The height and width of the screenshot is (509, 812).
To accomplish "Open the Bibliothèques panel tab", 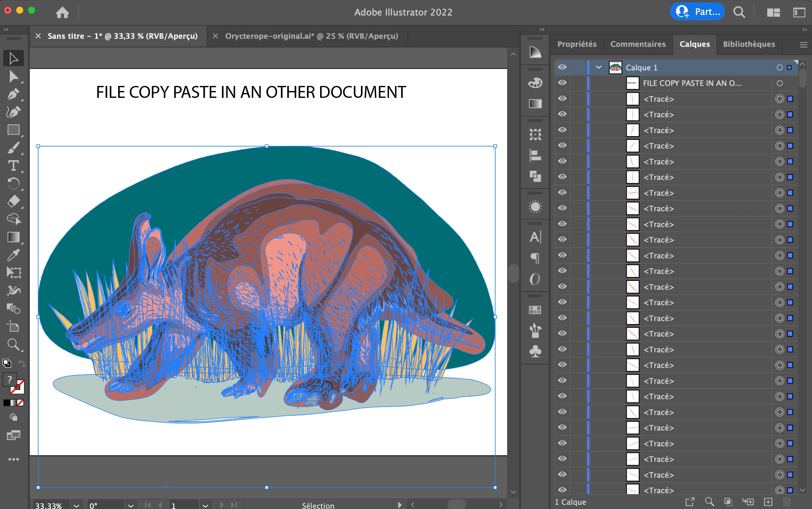I will tap(749, 44).
